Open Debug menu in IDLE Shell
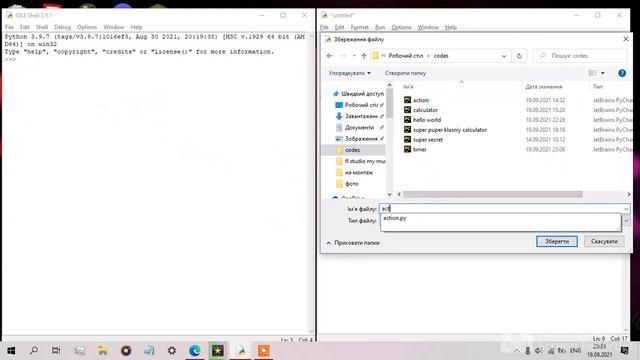640x360 pixels. pos(62,27)
